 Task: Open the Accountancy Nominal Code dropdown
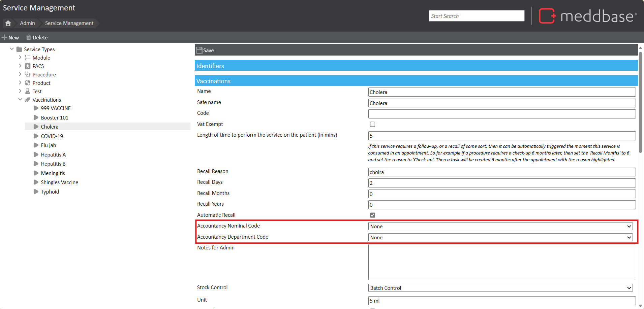pyautogui.click(x=500, y=227)
